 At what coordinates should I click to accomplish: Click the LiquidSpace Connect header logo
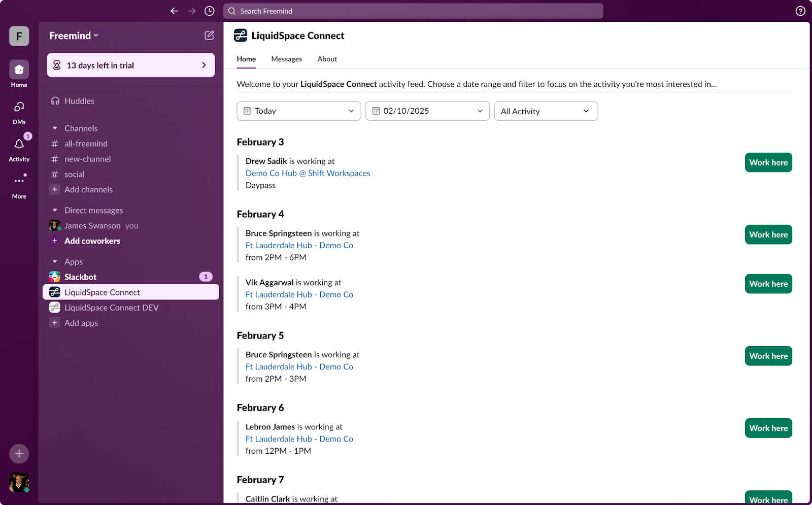[241, 36]
